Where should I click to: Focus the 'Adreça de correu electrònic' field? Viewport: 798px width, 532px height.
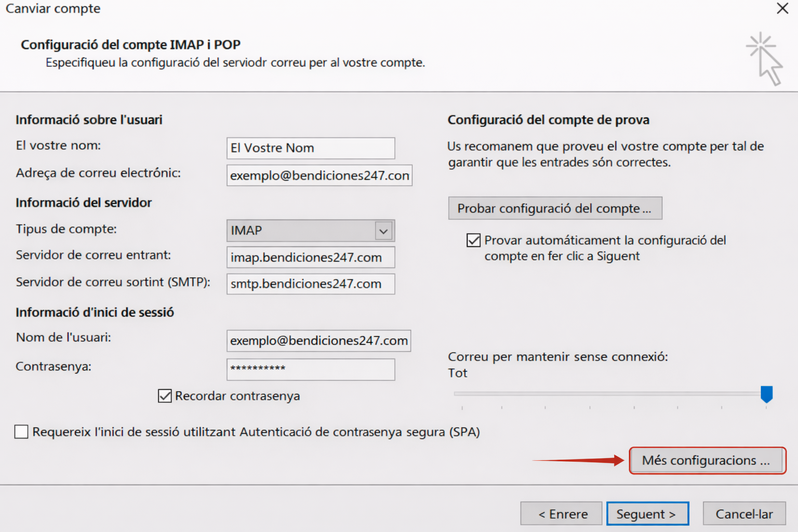pos(319,176)
